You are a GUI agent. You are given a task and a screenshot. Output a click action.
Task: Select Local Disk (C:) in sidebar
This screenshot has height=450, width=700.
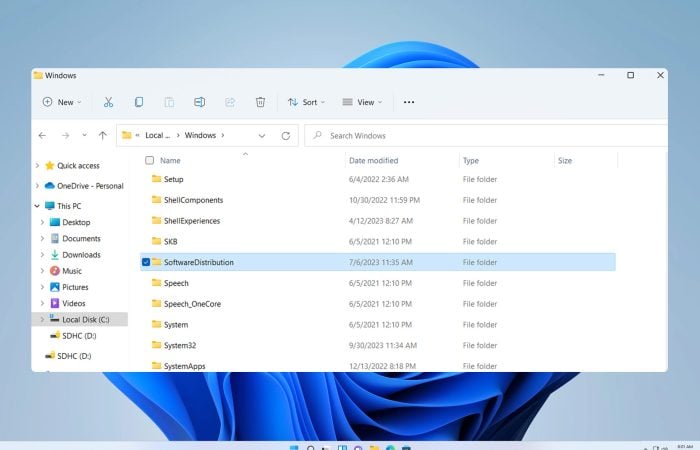click(x=86, y=319)
